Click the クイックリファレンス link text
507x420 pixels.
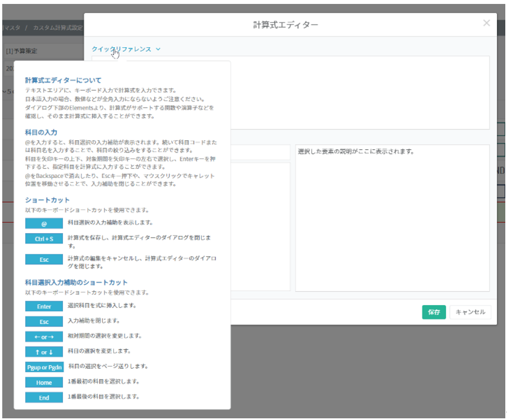(122, 49)
